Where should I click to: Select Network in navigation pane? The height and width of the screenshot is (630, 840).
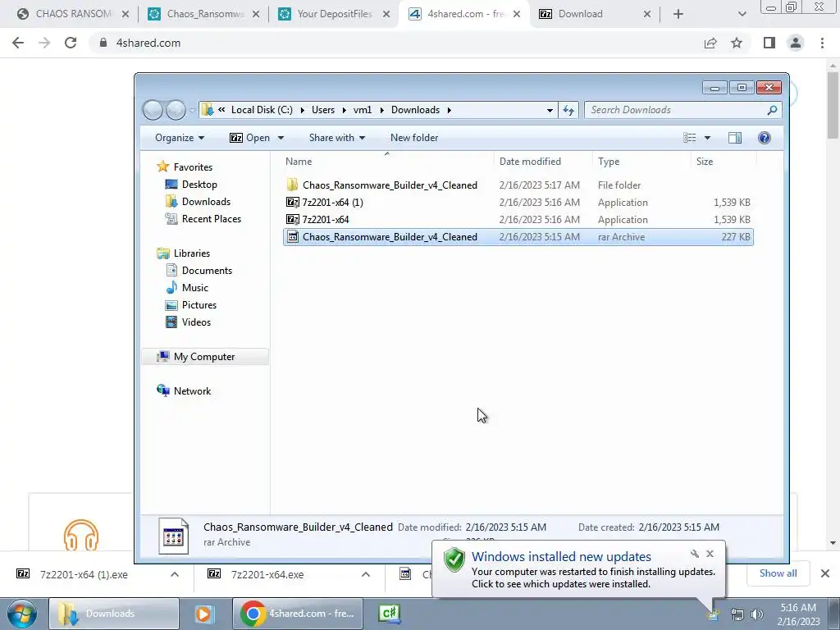[192, 391]
